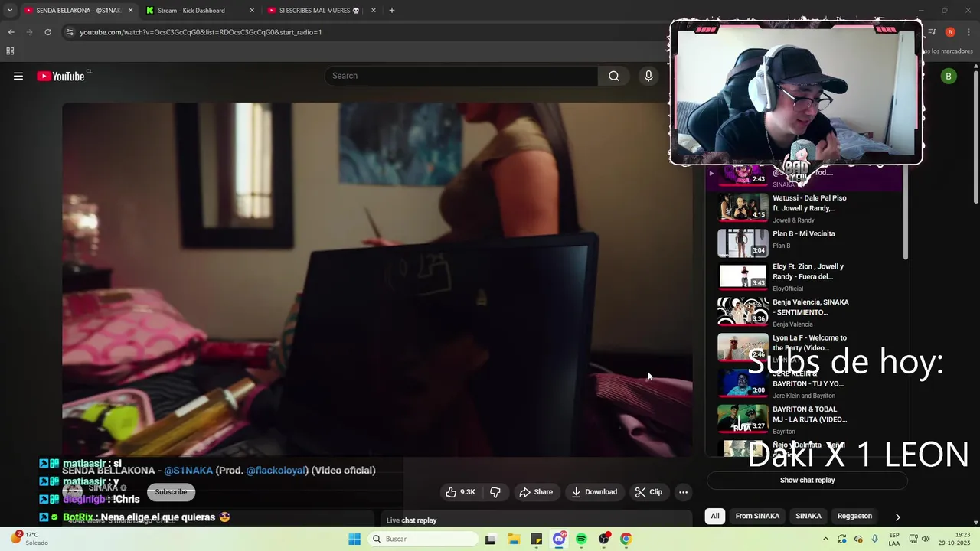
Task: Create a Clip of the video
Action: tap(648, 492)
